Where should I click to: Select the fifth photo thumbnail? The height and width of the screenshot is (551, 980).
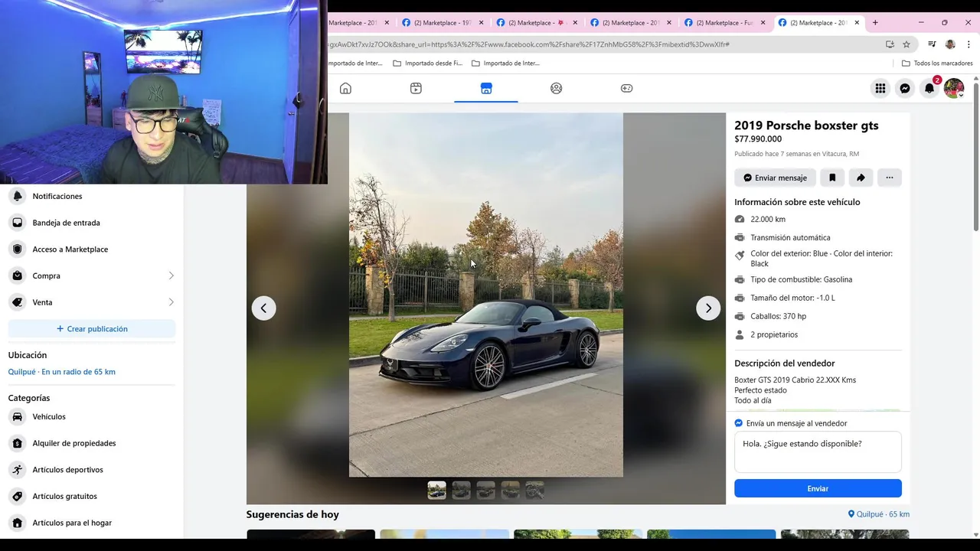534,490
